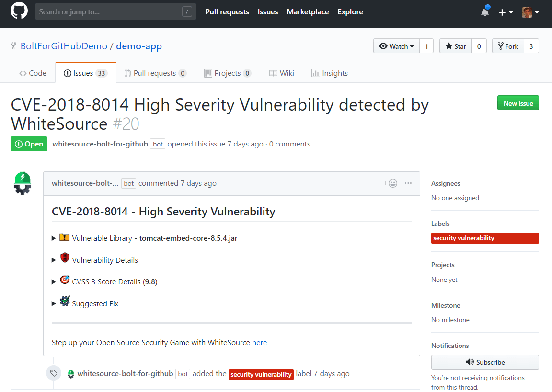
Task: Open the Watch dropdown menu
Action: (396, 46)
